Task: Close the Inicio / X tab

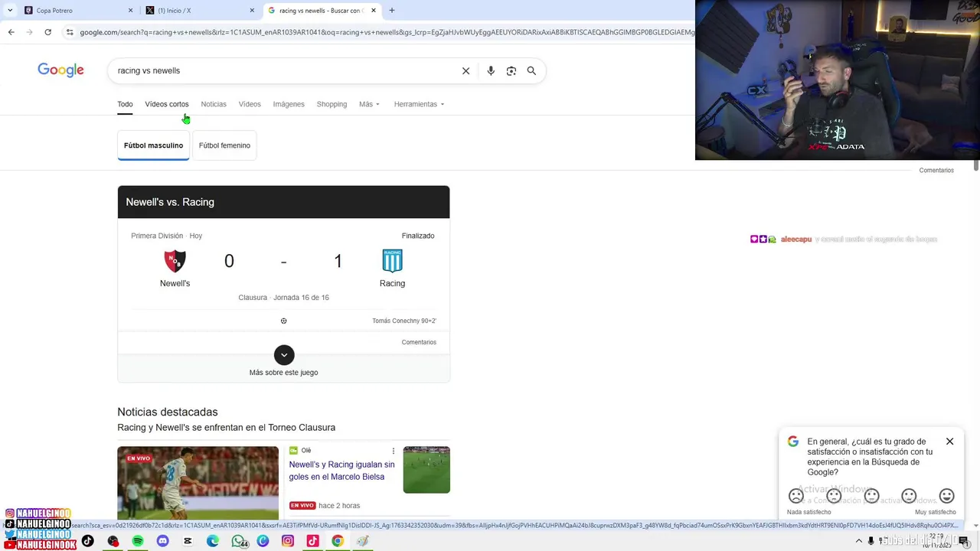Action: tap(252, 11)
